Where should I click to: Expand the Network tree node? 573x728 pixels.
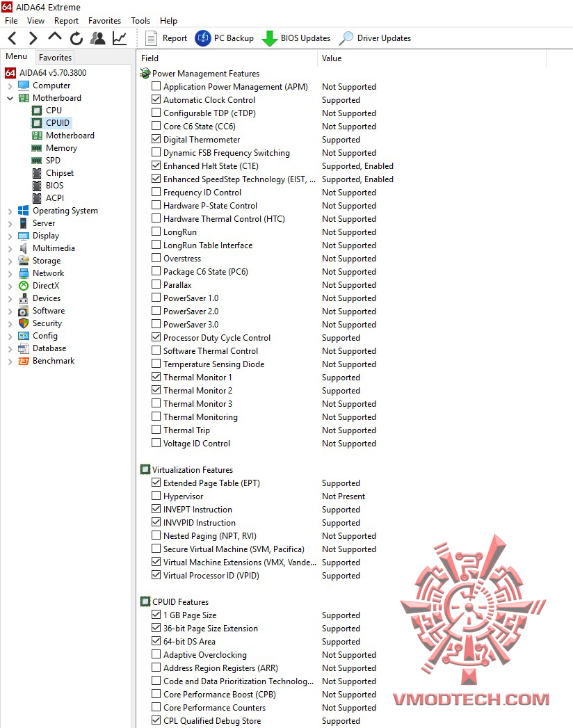pos(10,274)
